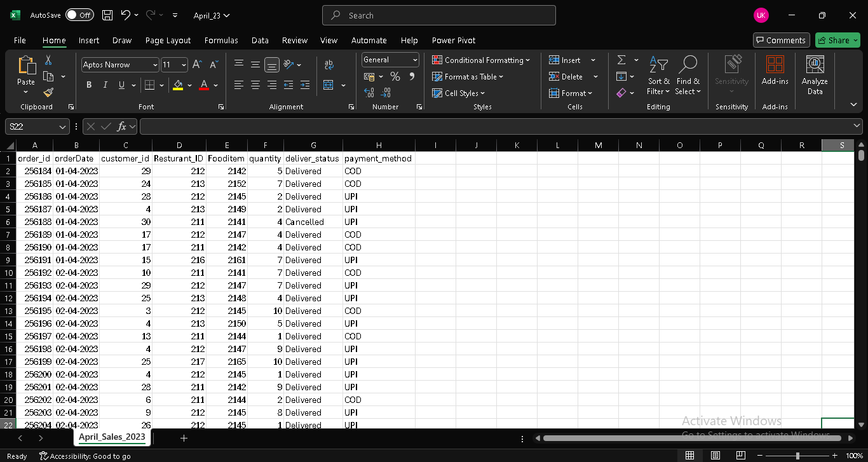Open Analyze Data tool
This screenshot has height=462, width=868.
click(814, 75)
